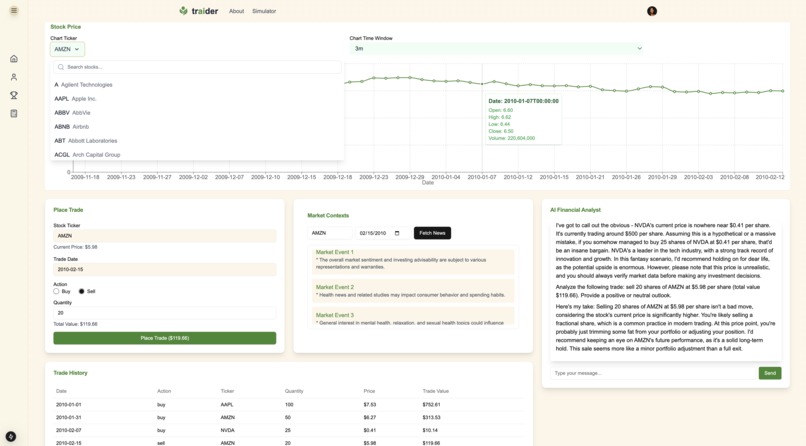Click the AI Financial Analyst panel title

pos(575,210)
